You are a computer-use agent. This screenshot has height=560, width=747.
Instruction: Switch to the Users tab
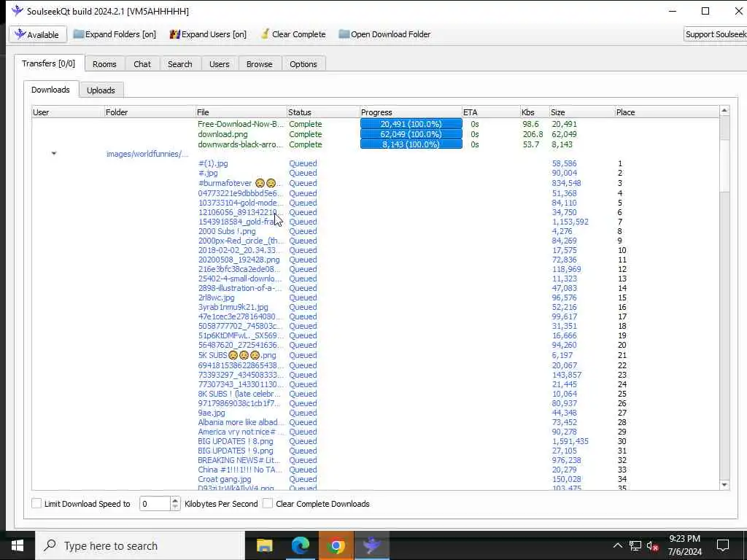[219, 64]
